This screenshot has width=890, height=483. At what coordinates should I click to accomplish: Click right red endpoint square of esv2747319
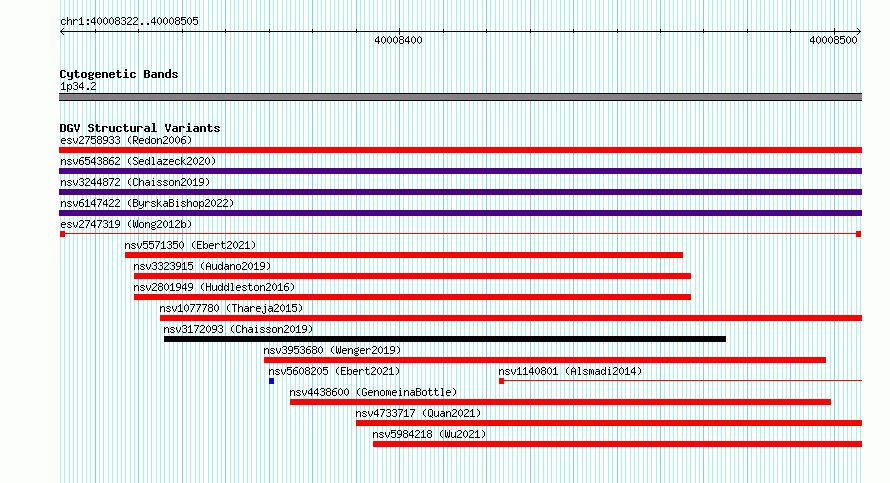858,234
